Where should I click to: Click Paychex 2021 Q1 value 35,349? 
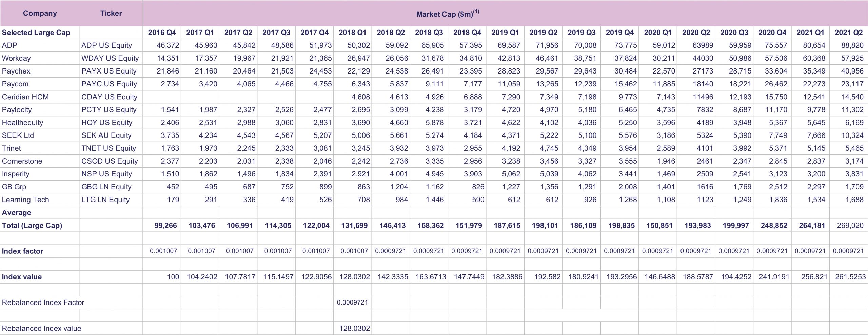pos(814,71)
